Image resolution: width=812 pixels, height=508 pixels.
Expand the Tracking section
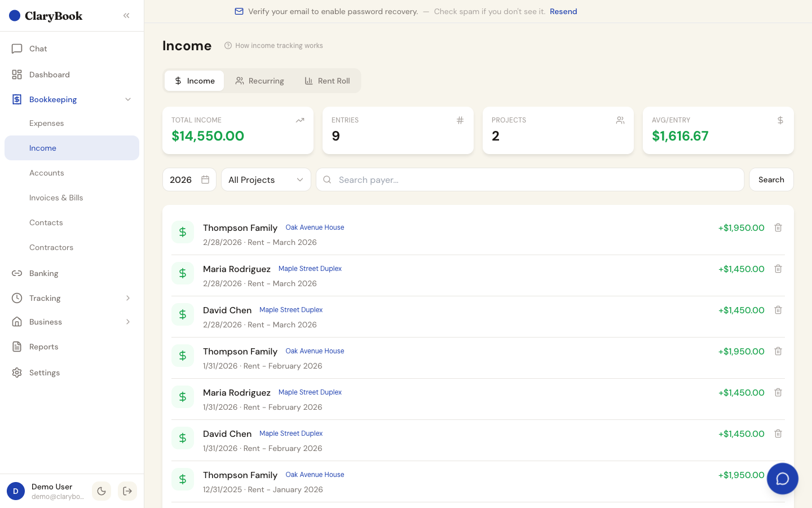(x=128, y=298)
